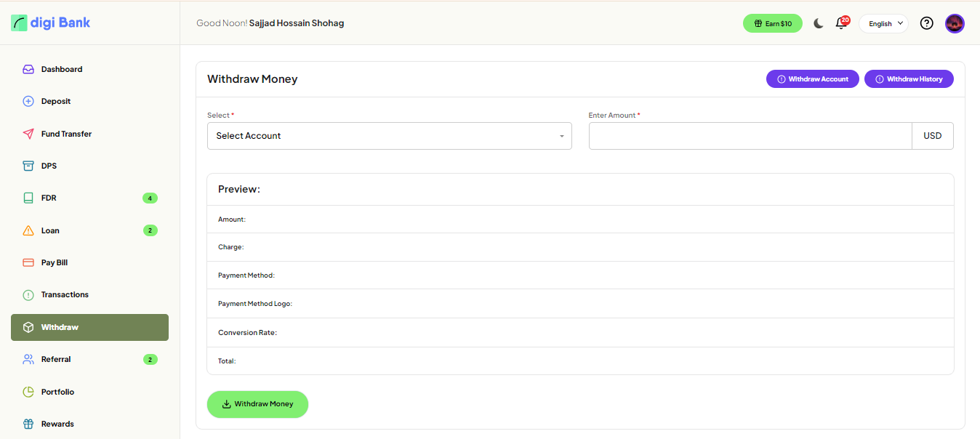Click the Deposit plus-circle icon
Screen dimensions: 980x439
pos(28,102)
